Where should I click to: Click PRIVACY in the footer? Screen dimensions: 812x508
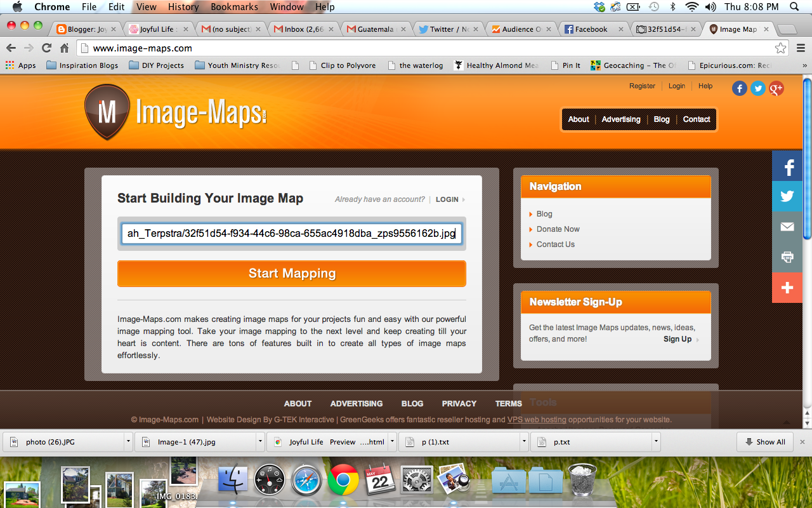tap(459, 403)
